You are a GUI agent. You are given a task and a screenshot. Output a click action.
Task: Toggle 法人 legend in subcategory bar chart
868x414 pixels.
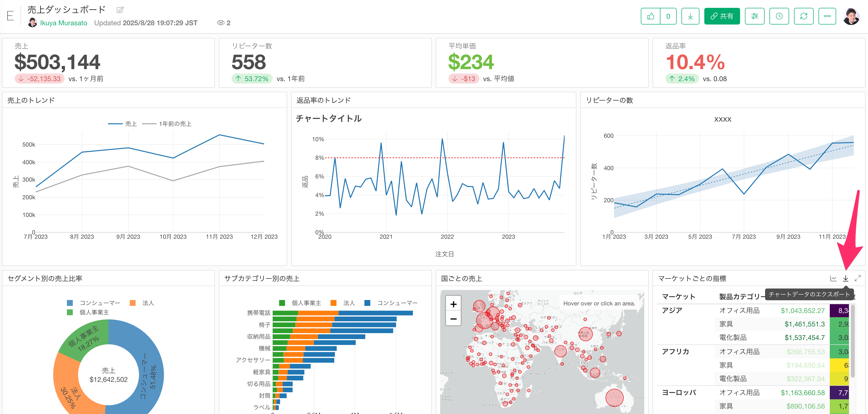click(343, 303)
